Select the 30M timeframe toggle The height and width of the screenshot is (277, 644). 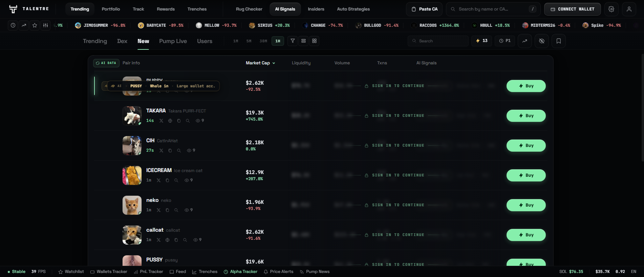[263, 41]
